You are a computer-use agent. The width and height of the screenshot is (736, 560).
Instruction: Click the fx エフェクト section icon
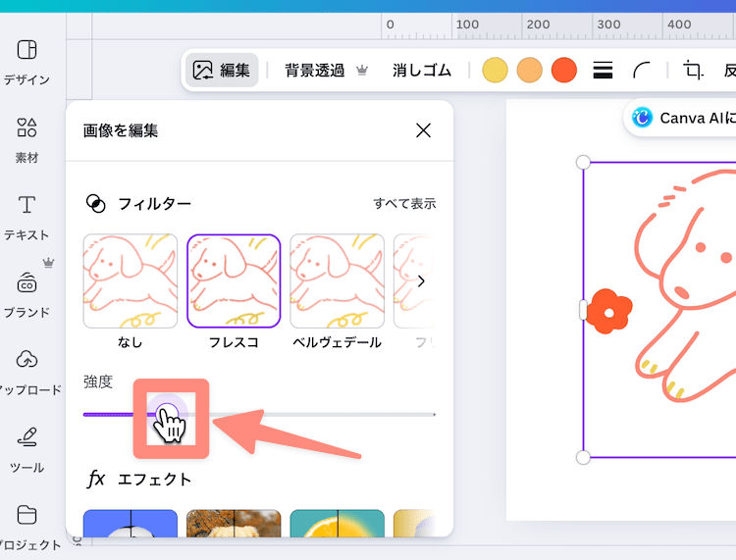tap(96, 479)
